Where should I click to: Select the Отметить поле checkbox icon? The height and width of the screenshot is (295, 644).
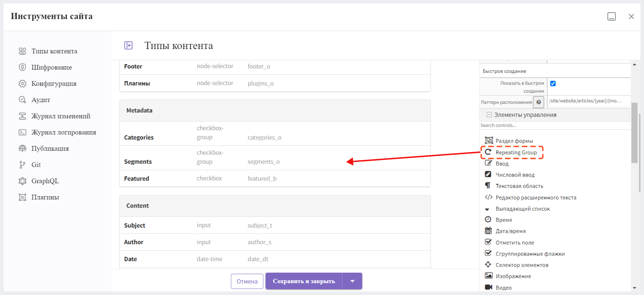tap(488, 242)
